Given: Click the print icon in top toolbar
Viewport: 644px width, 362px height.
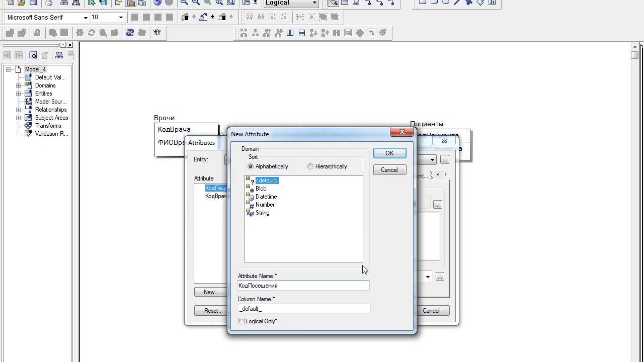Looking at the screenshot, I should (49, 3).
